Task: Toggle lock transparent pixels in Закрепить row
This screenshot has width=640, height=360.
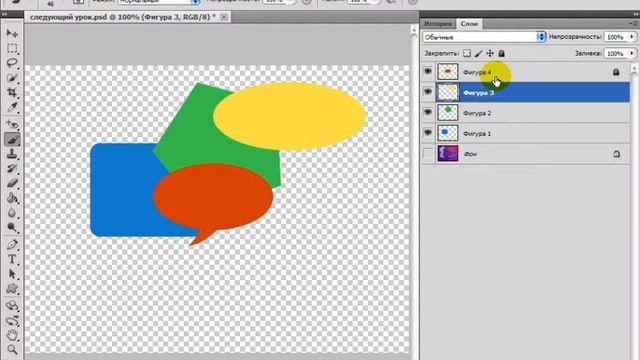Action: (x=467, y=53)
